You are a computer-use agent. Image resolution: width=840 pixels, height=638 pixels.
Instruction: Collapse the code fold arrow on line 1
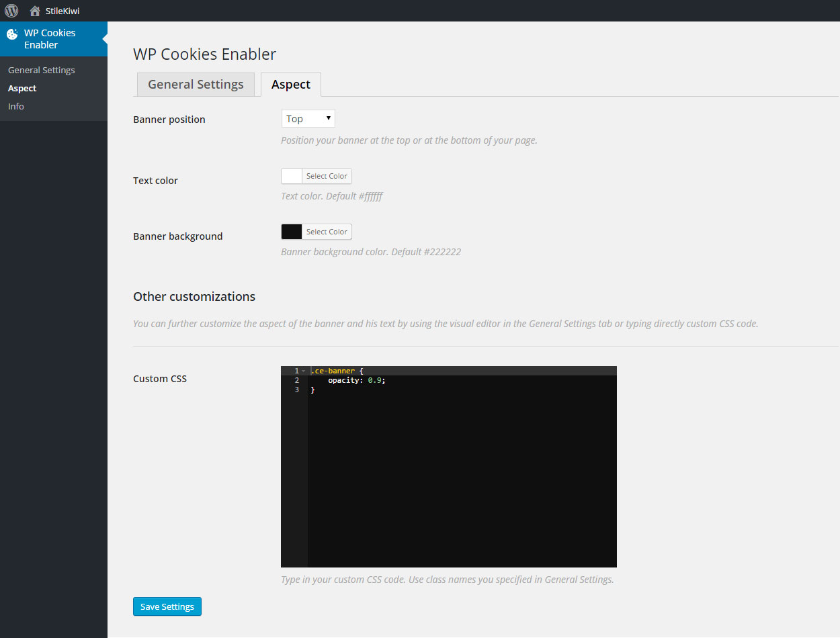point(304,371)
